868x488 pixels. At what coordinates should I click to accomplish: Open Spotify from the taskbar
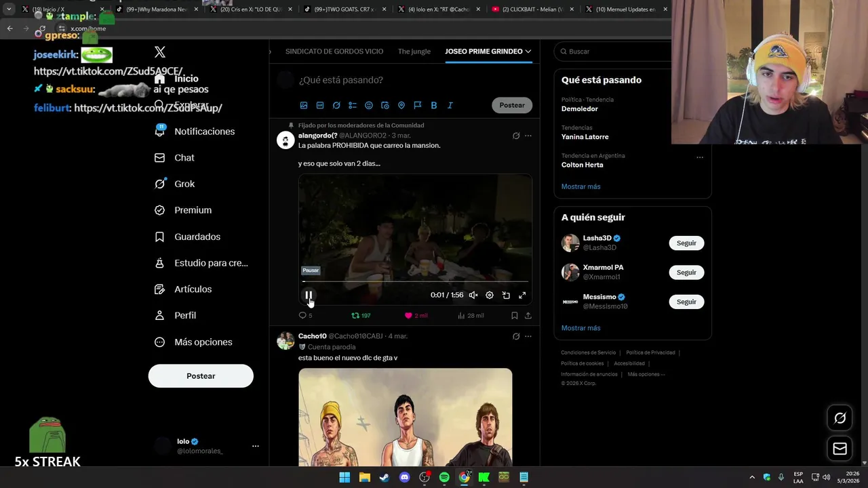(444, 477)
